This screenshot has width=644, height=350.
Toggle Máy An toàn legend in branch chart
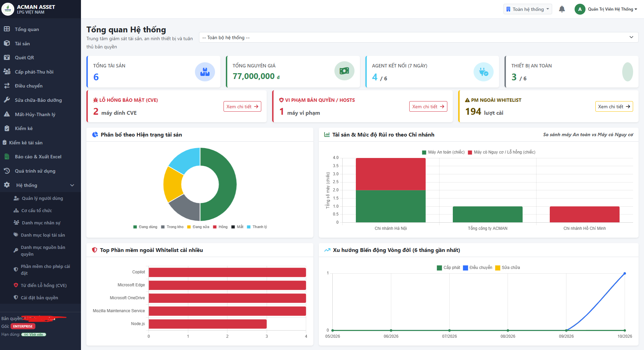[443, 152]
